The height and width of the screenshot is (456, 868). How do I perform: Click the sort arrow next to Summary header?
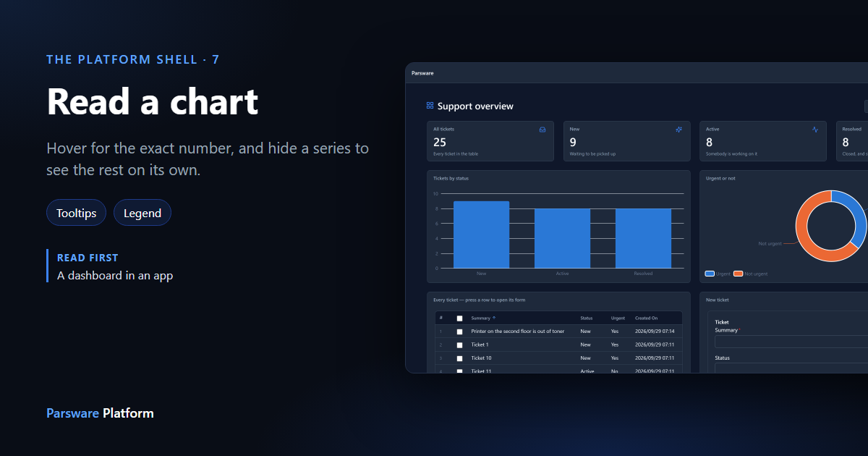click(x=494, y=318)
